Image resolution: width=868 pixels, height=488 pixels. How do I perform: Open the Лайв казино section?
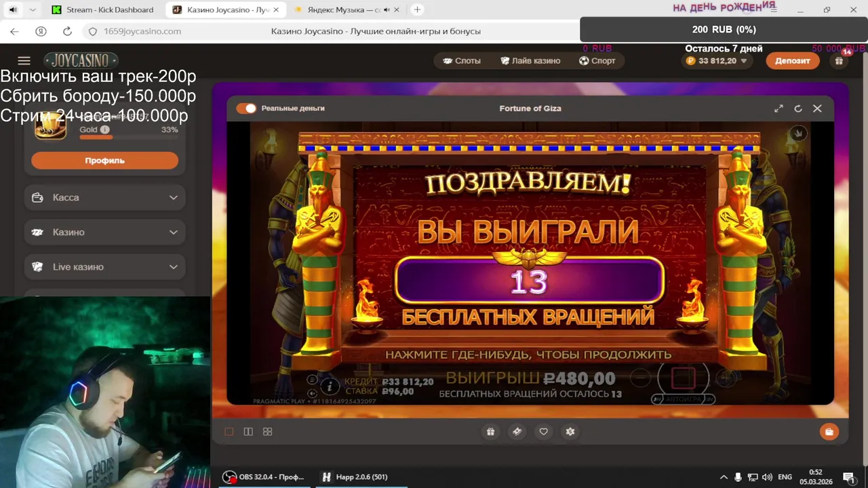tap(530, 60)
